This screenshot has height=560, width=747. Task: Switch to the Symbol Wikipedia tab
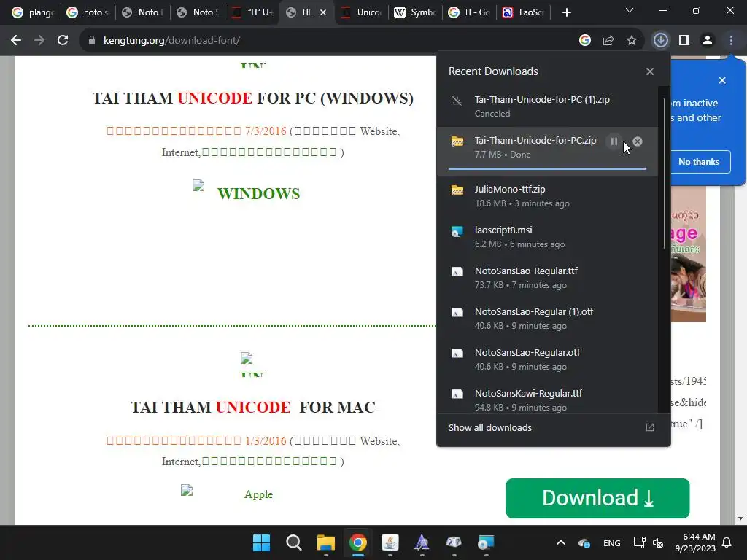(415, 12)
